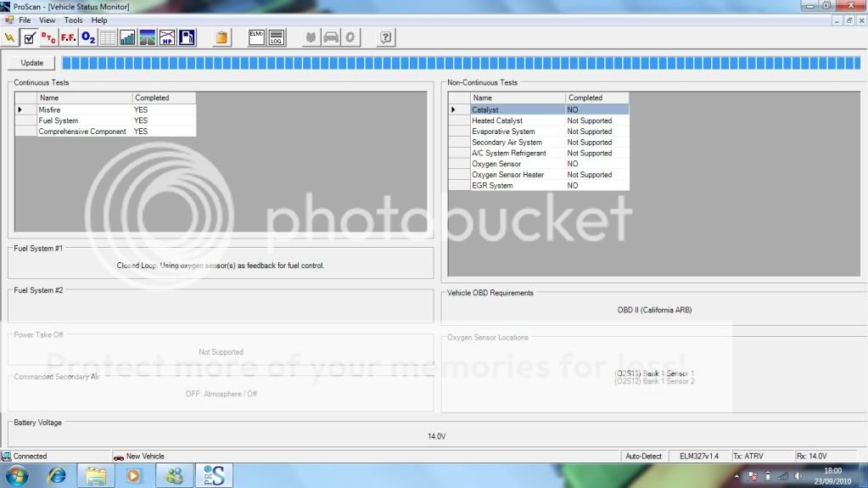The image size is (868, 488).
Task: Open the F.F. freeze frame tool
Action: click(x=69, y=37)
